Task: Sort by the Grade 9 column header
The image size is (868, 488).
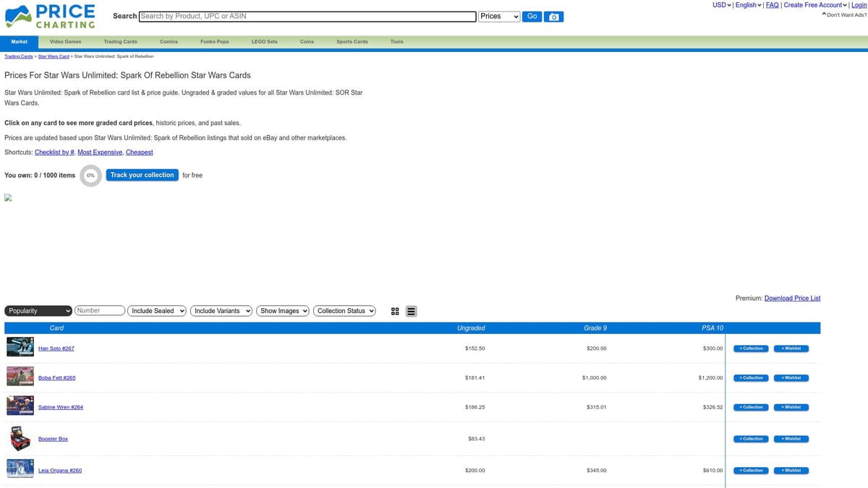Action: 595,328
